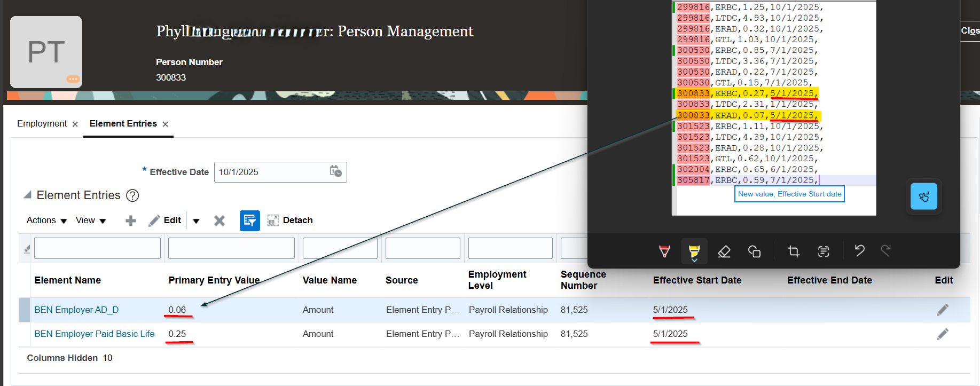Open the BEN Employer AD_D link
980x386 pixels.
point(76,310)
